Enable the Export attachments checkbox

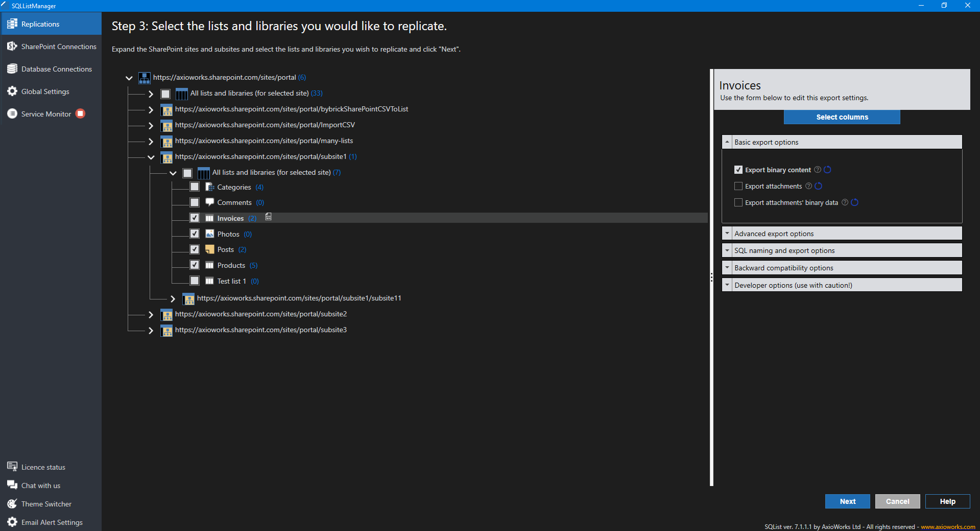pyautogui.click(x=738, y=186)
